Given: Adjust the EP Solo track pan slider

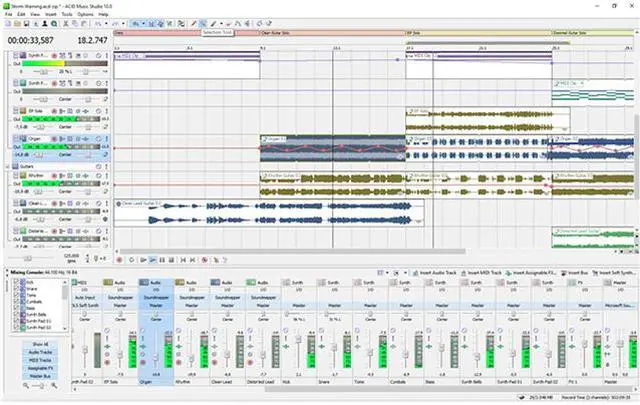Looking at the screenshot, I should (88, 127).
